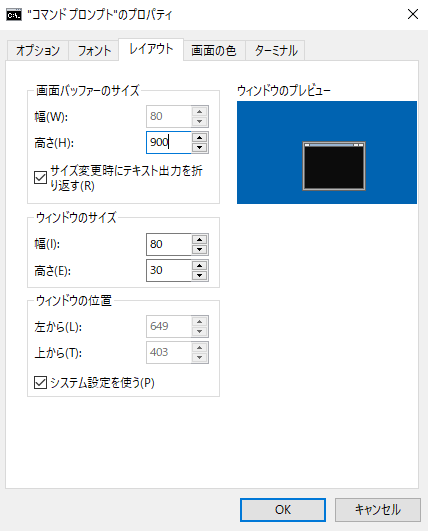Click the 高さ(H): label
Viewport: 428px width, 531px height.
[x=54, y=143]
